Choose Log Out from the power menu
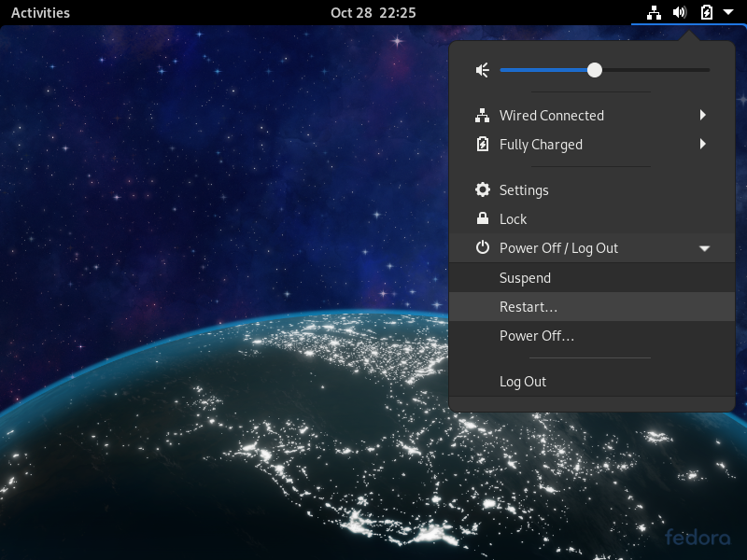The height and width of the screenshot is (560, 747). (592, 382)
